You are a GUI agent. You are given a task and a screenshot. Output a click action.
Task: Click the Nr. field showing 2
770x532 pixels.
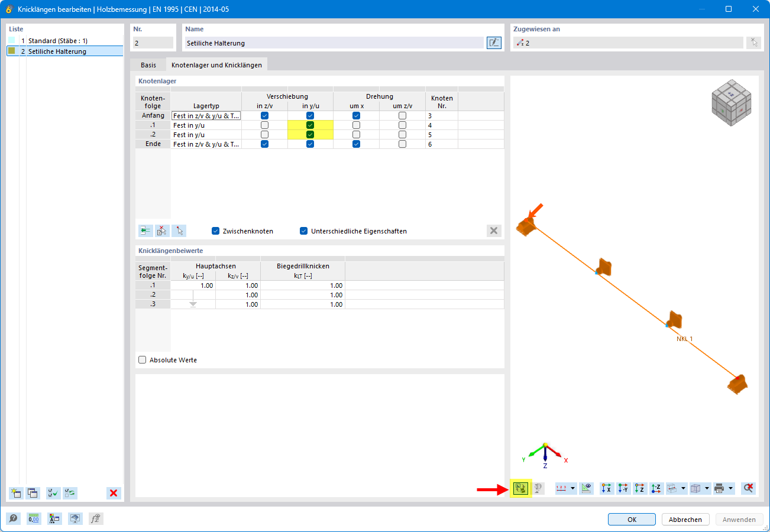(153, 43)
